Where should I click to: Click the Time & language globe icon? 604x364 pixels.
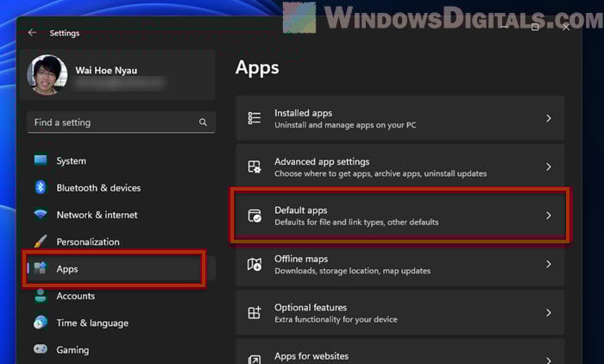point(41,323)
